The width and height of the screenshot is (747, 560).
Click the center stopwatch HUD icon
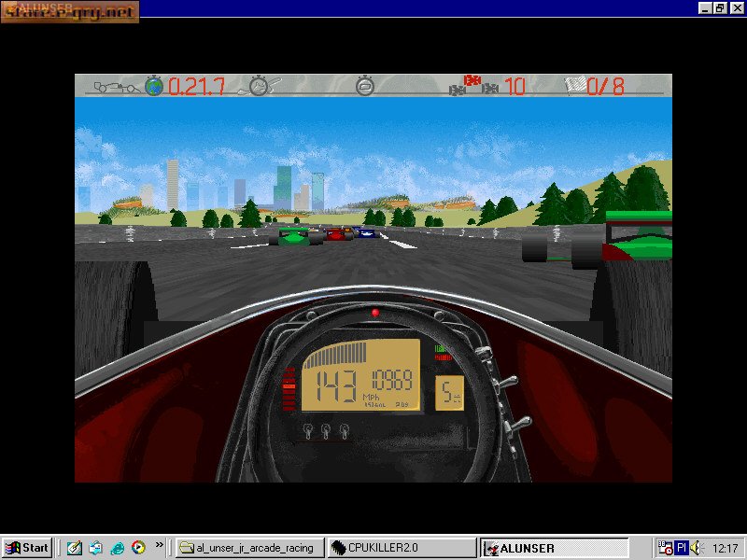pyautogui.click(x=365, y=86)
